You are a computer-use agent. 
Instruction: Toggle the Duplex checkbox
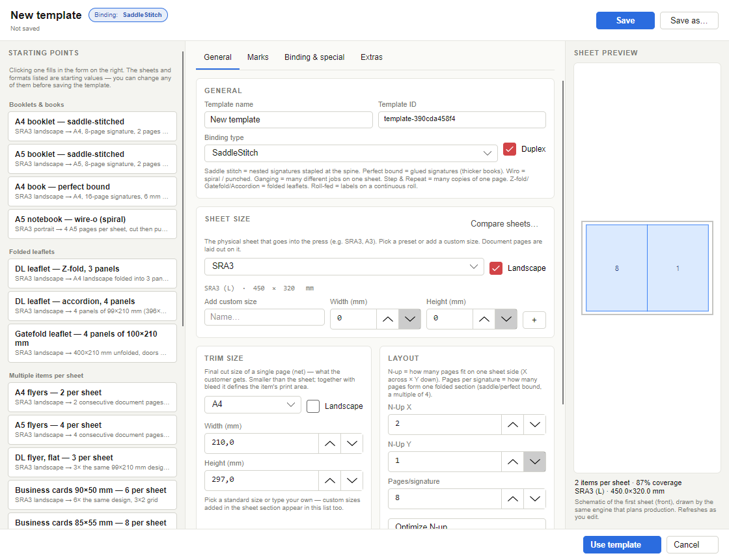pyautogui.click(x=510, y=149)
